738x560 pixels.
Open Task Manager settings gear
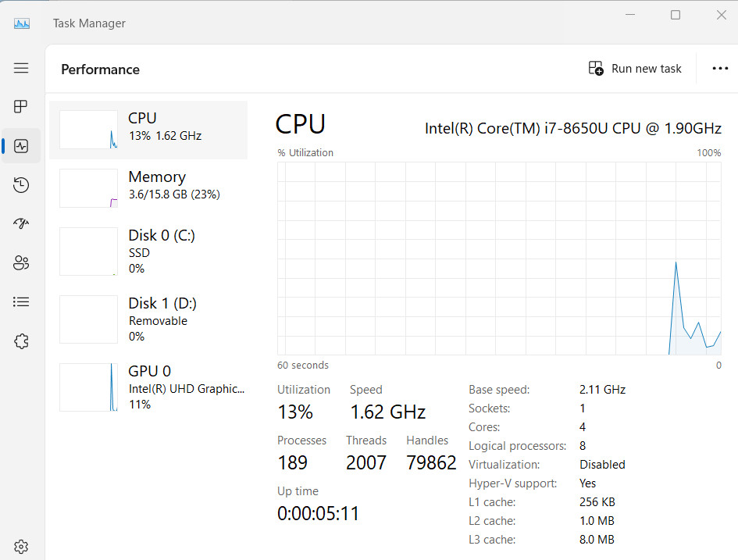tap(21, 547)
